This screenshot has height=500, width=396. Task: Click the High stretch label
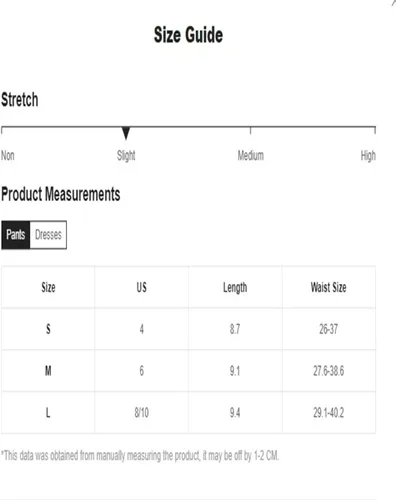(368, 155)
